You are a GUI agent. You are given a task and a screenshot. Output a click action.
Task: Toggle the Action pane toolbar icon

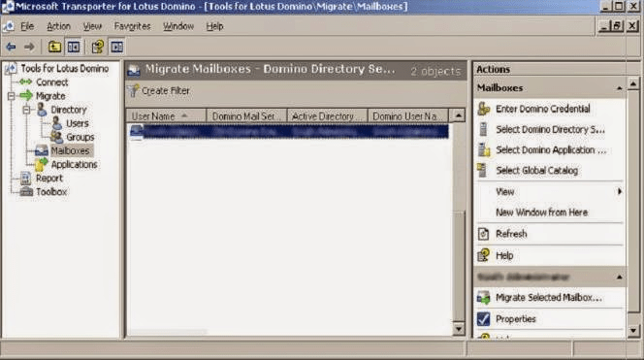(x=116, y=47)
